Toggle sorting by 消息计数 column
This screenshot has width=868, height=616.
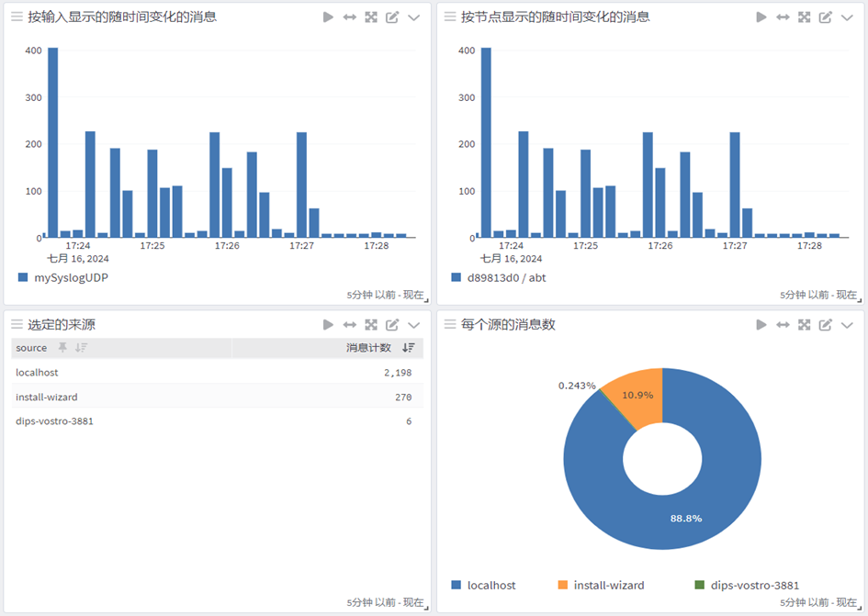(x=409, y=348)
